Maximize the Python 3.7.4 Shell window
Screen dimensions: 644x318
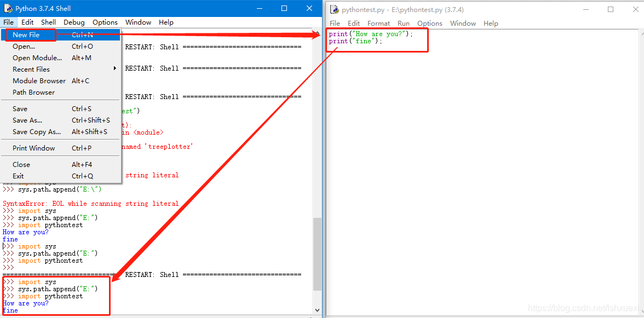click(284, 8)
